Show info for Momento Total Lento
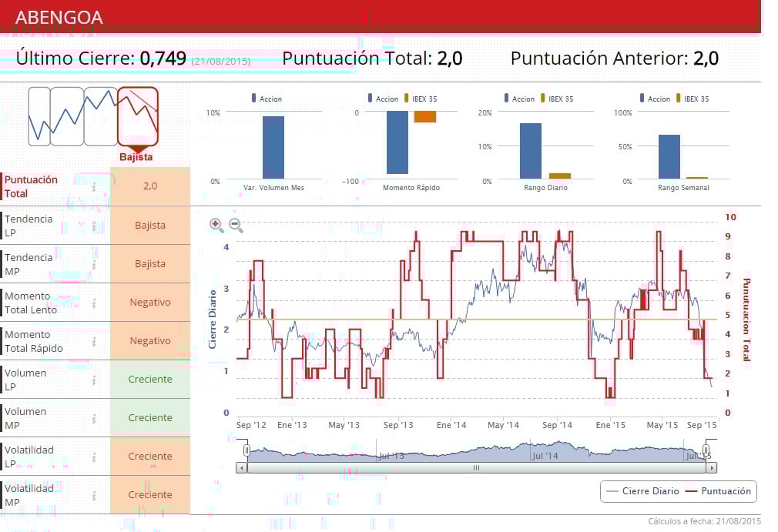 tap(94, 303)
